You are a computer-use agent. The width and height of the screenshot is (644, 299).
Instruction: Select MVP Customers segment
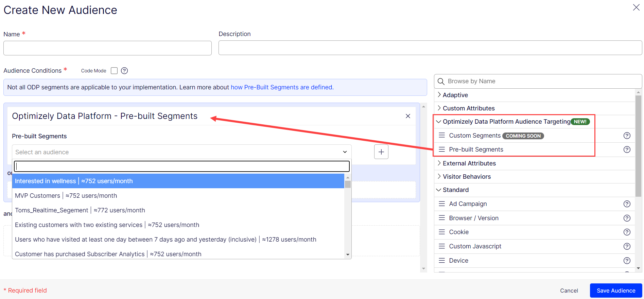click(x=178, y=196)
